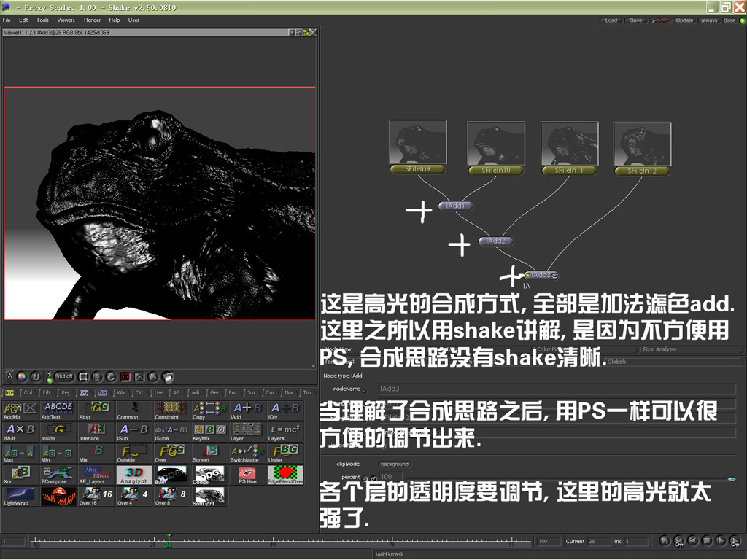Add a ZCompose node
This screenshot has width=747, height=560.
(58, 475)
